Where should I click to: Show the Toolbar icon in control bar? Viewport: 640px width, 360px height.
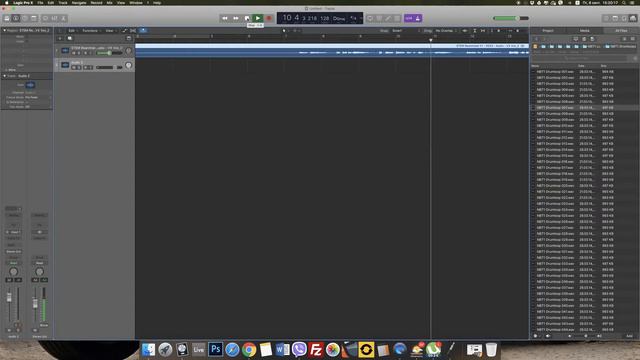click(x=34, y=18)
